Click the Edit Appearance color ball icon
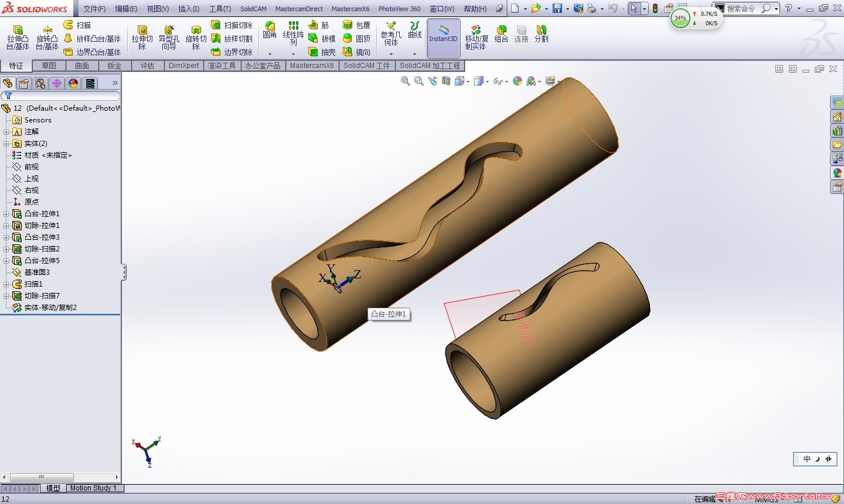844x504 pixels. 518,81
